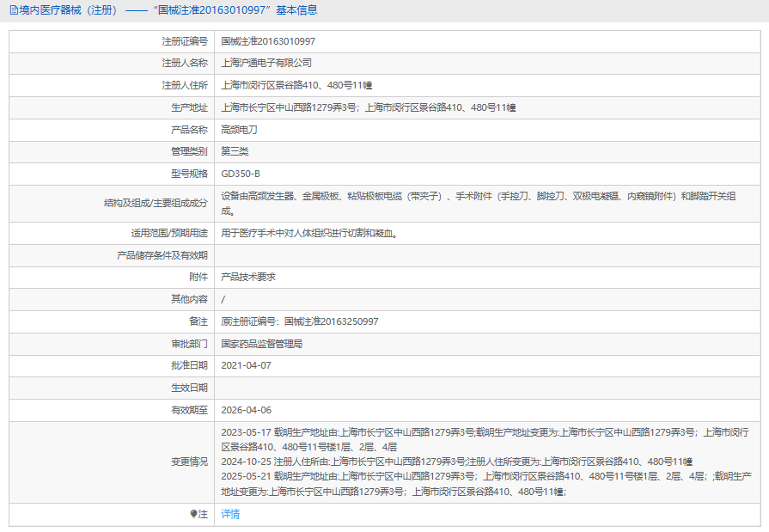This screenshot has height=532, width=769.
Task: Click the 产品名称 label
Action: [x=189, y=130]
